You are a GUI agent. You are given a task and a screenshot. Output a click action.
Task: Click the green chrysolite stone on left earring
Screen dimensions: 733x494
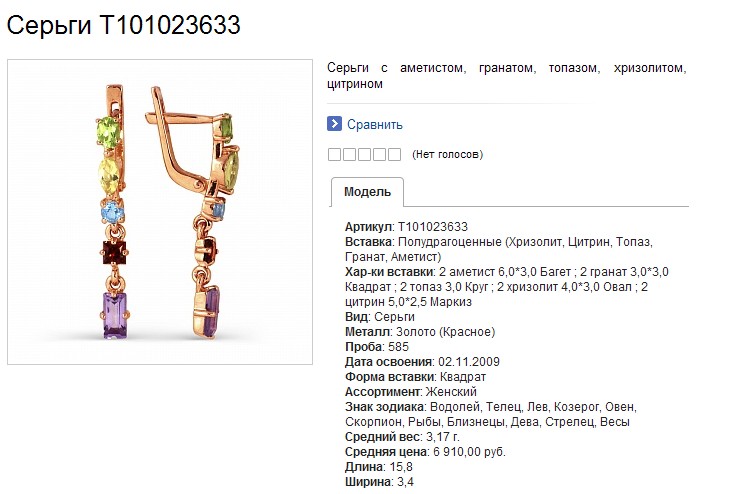click(x=108, y=132)
